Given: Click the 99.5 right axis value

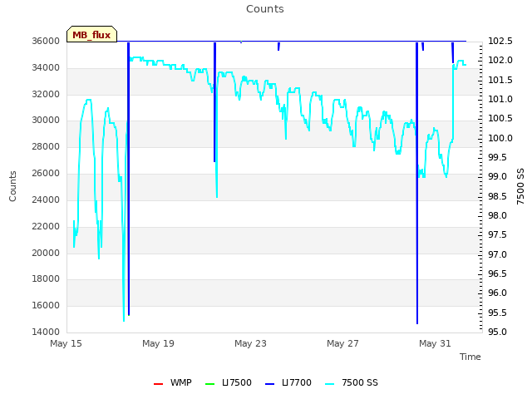Looking at the screenshot, I should tap(497, 157).
